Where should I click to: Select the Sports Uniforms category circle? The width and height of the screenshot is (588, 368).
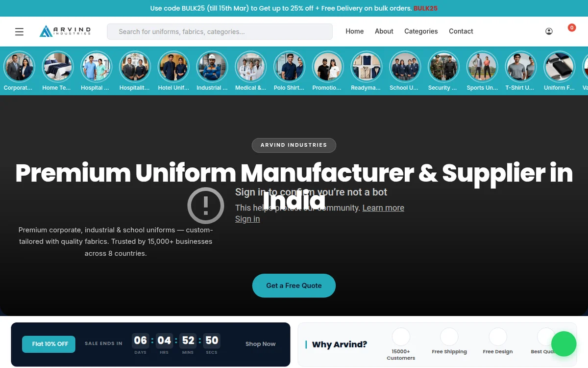(x=482, y=67)
